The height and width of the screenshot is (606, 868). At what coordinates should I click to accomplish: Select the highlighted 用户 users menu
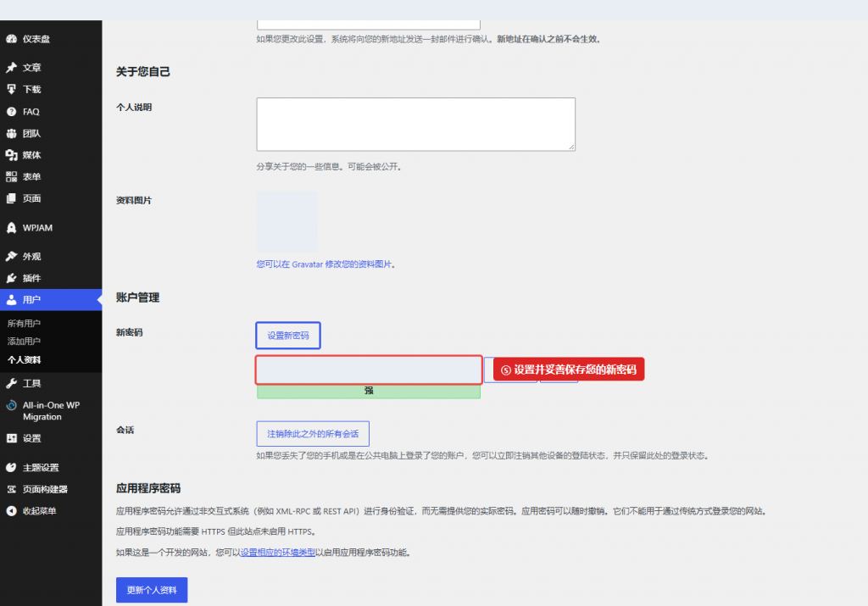51,299
